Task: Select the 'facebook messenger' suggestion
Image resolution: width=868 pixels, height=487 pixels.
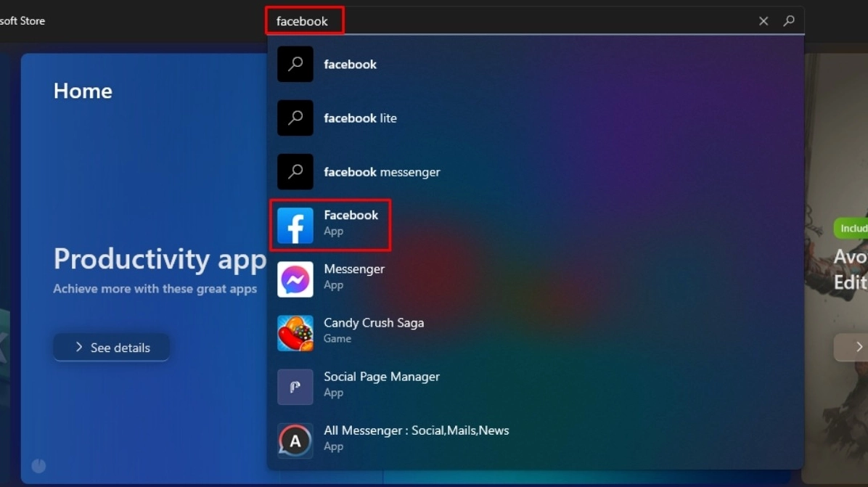Action: (382, 172)
